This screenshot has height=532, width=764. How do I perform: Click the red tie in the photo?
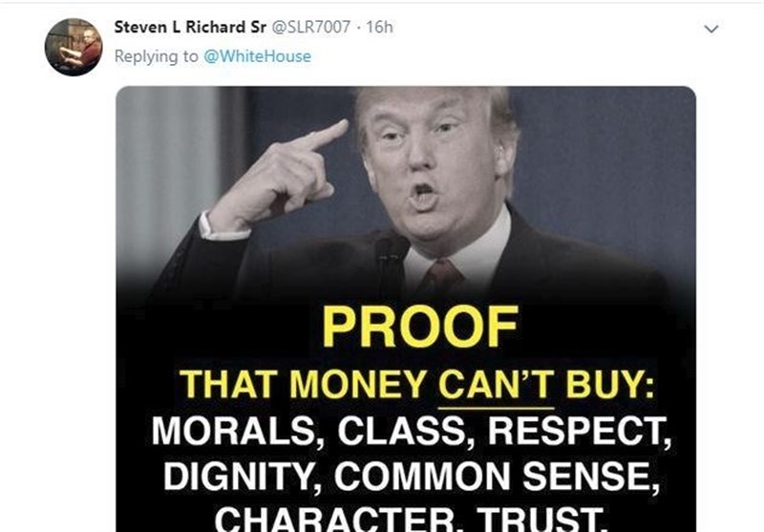click(x=441, y=275)
